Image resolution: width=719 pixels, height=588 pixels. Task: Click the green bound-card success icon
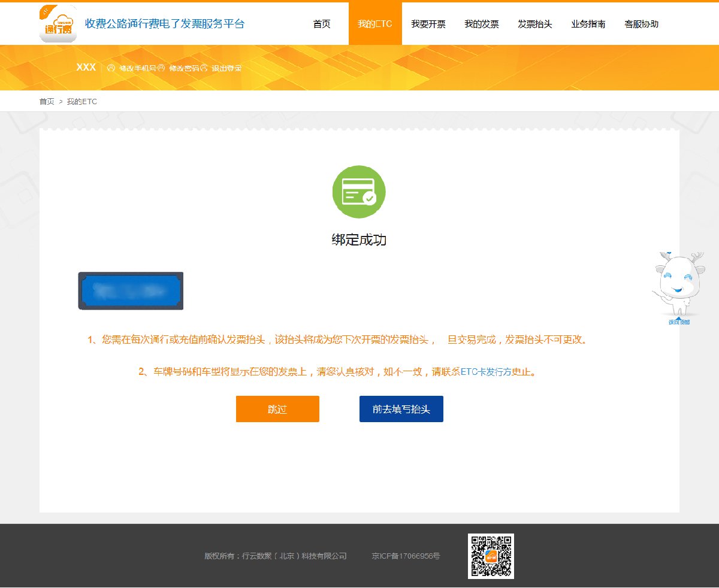[359, 192]
